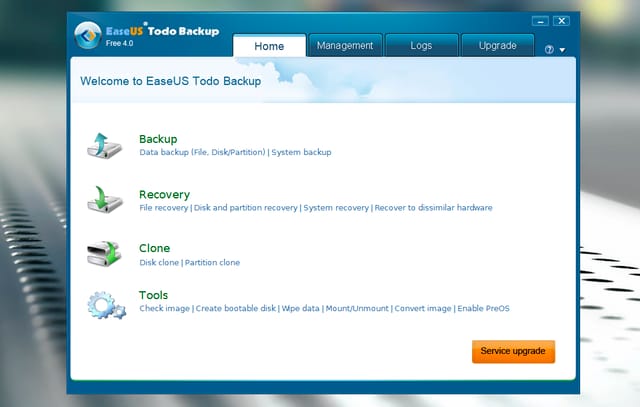Open the Tools heading link
Viewport: 640px width, 407px height.
(153, 295)
